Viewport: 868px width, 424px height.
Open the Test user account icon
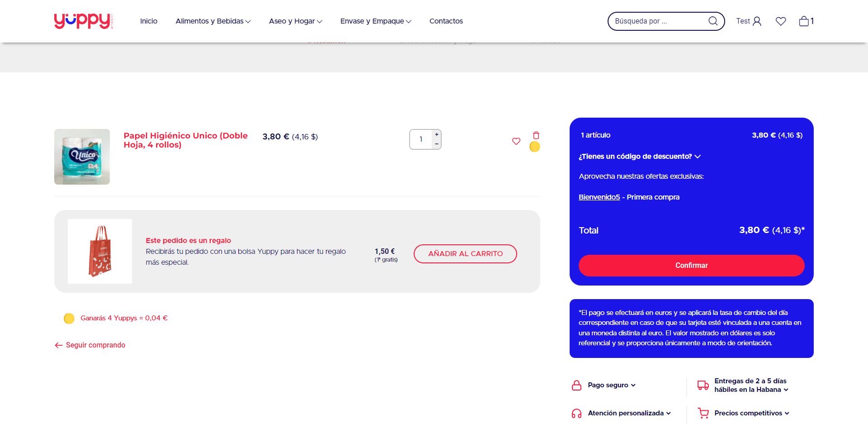click(x=757, y=21)
